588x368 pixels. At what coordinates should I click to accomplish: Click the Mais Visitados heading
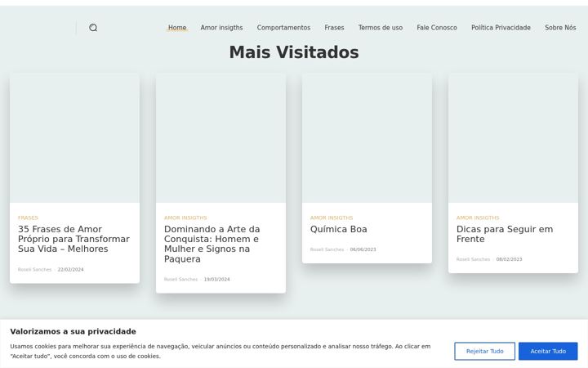coord(294,52)
